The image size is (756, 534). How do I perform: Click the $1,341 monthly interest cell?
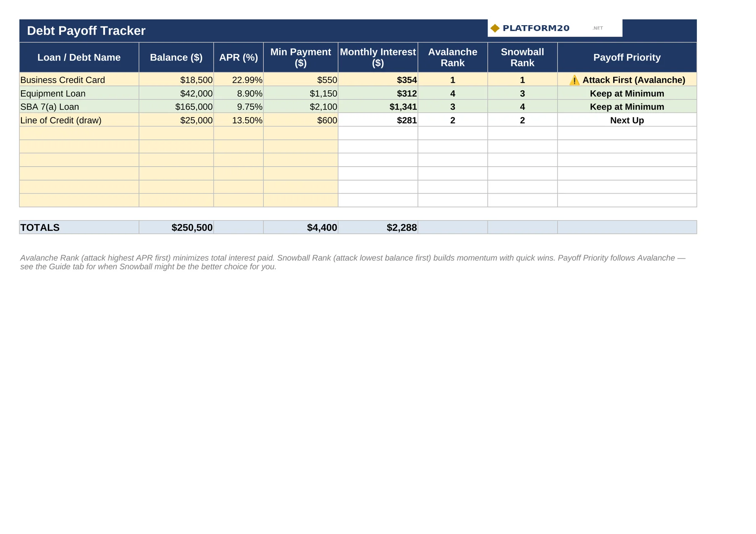(x=378, y=107)
